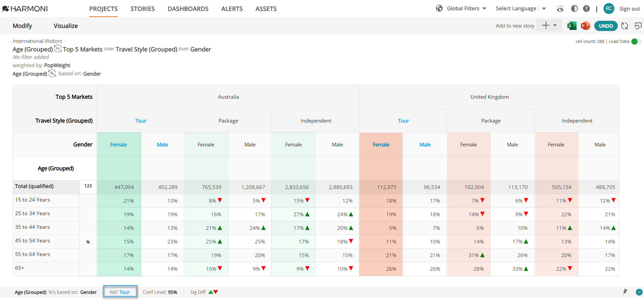Click the Sig Diff arrows indicator
Screen dimensions: 644x300
[x=213, y=292]
